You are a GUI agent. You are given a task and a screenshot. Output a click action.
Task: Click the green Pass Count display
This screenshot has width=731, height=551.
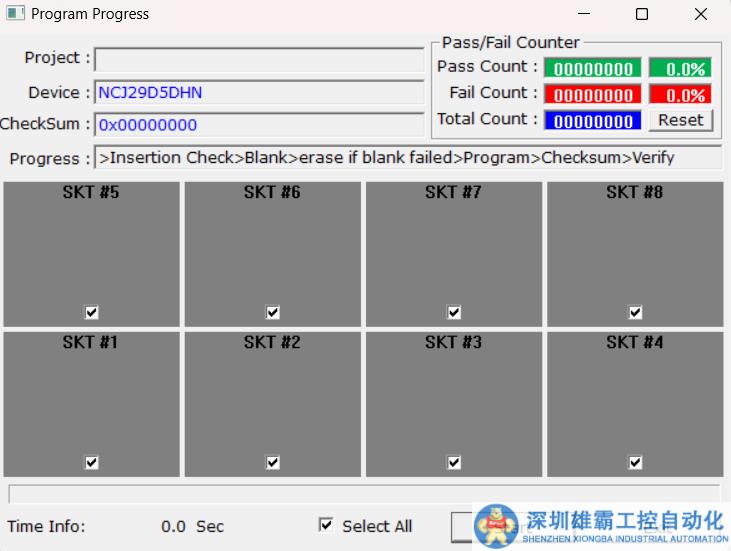[593, 69]
